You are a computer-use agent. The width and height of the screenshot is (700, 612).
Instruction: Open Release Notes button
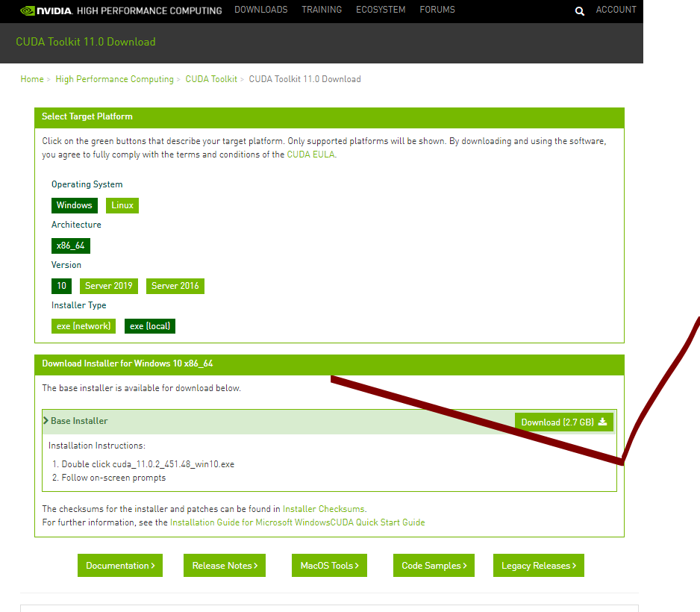pos(225,566)
